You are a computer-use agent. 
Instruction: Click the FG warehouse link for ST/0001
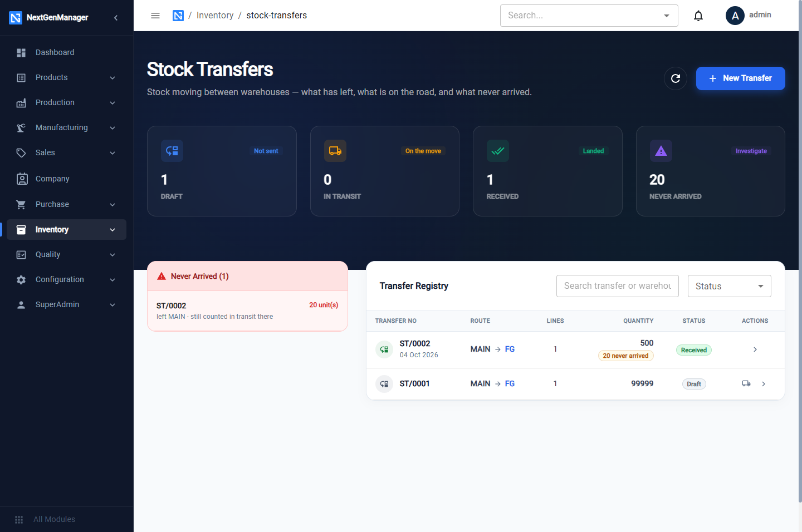point(510,383)
